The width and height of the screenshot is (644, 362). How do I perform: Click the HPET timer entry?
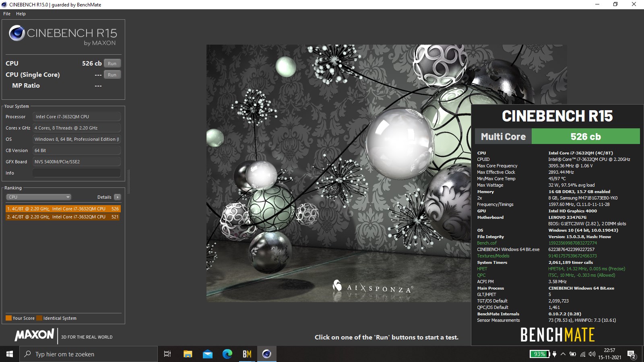[482, 269]
